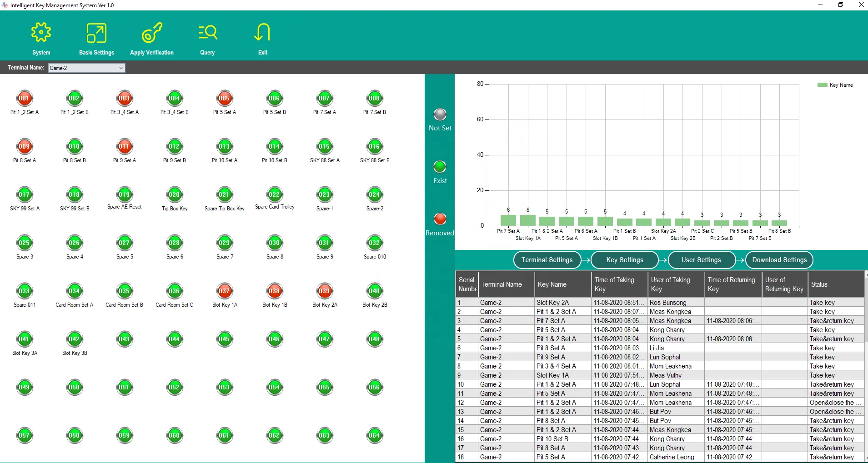This screenshot has width=868, height=463.
Task: Click the Exit icon in the toolbar
Action: tap(262, 33)
